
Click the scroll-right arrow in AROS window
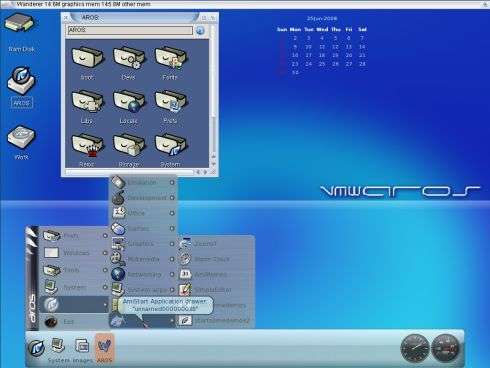pos(205,172)
